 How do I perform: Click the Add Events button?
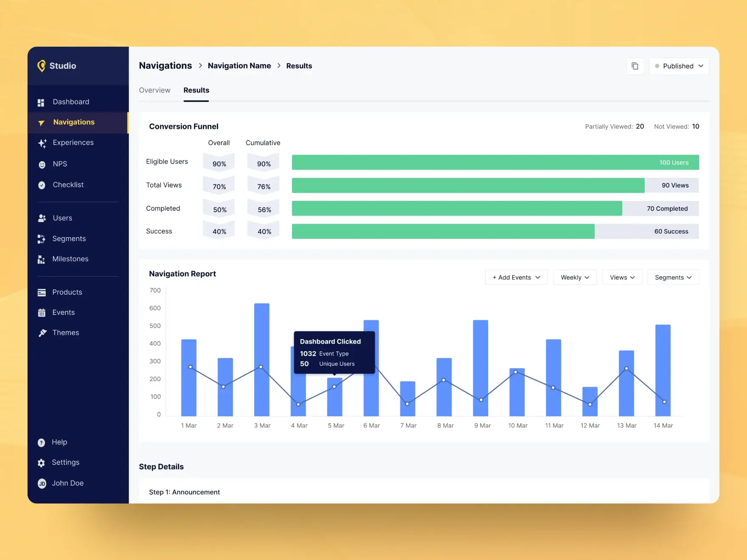pos(516,277)
